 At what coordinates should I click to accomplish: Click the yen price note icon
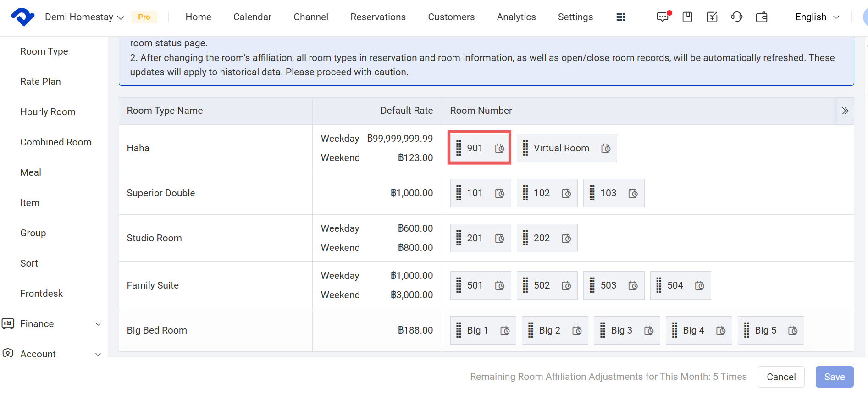click(712, 17)
